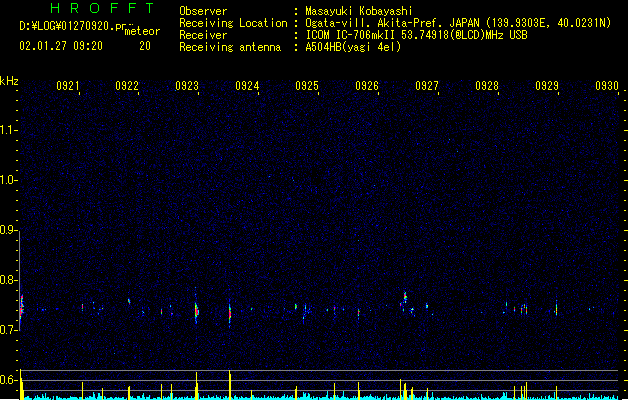Click the strong meteor echo at 0923
The width and height of the screenshot is (629, 400).
[x=196, y=310]
